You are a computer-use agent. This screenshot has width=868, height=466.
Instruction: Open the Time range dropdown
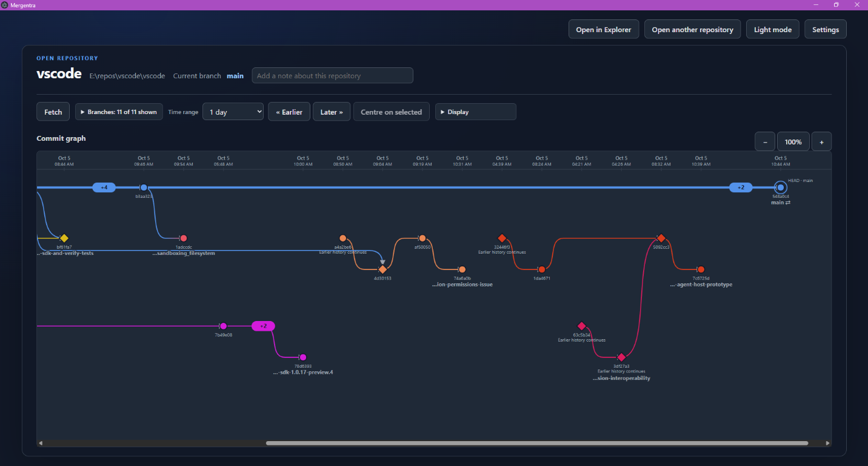click(x=233, y=112)
